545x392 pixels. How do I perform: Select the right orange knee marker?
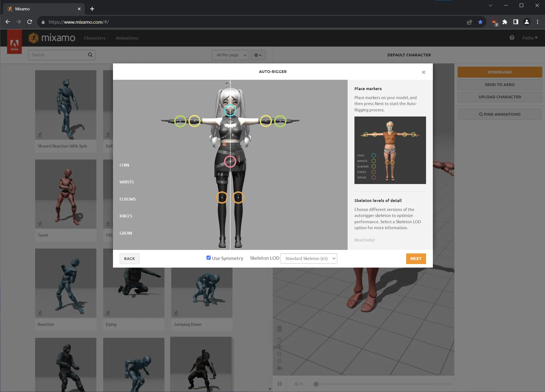[238, 197]
